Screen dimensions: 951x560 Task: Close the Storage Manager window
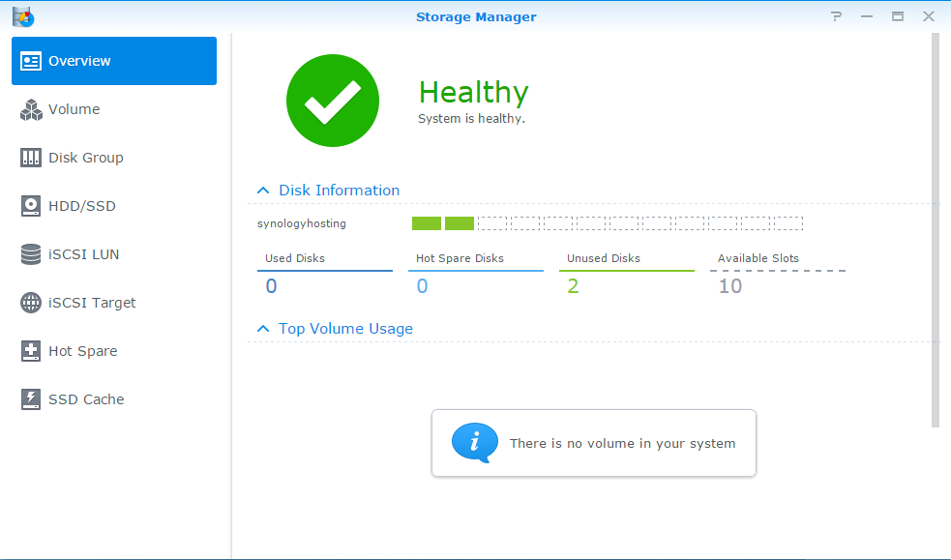pos(929,16)
